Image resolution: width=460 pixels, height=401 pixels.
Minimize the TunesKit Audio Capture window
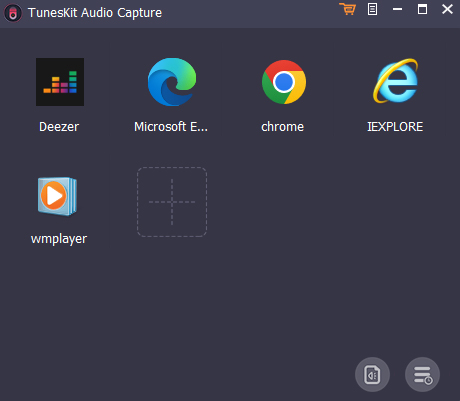(397, 9)
